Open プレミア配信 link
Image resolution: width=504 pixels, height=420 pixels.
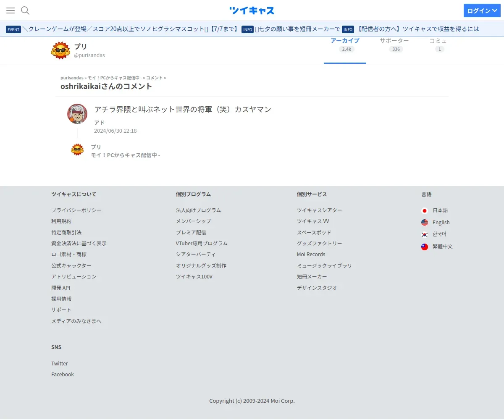(191, 232)
